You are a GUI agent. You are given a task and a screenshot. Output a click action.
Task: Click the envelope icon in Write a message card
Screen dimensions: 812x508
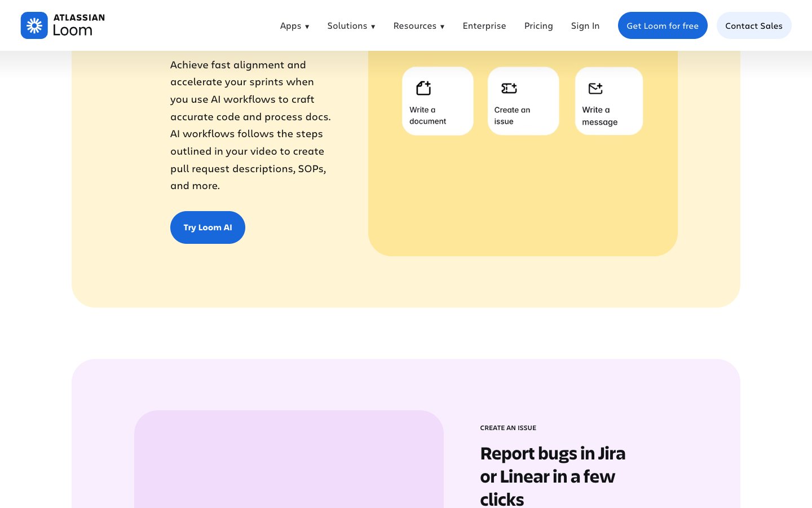pos(595,88)
